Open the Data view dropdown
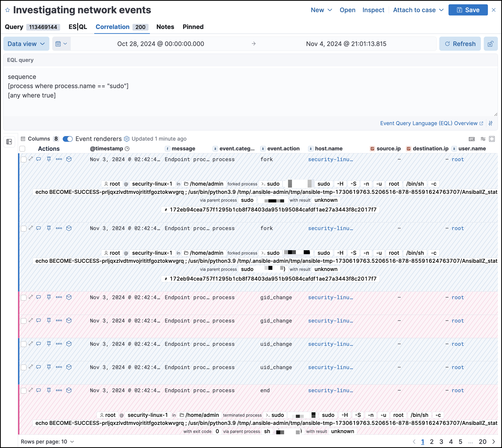 pyautogui.click(x=26, y=44)
